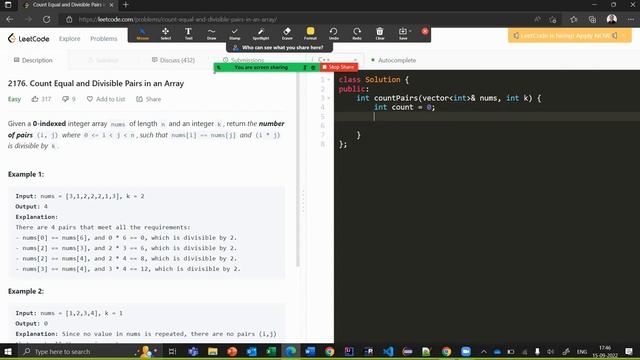The image size is (640, 360).
Task: Open Microsoft Teams from the taskbar
Action: pos(193,351)
